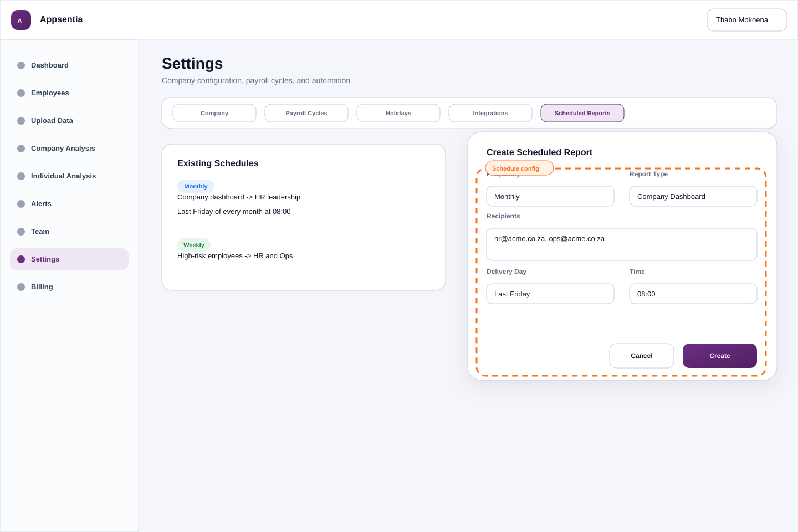
Task: Click the Create button
Action: pyautogui.click(x=720, y=356)
